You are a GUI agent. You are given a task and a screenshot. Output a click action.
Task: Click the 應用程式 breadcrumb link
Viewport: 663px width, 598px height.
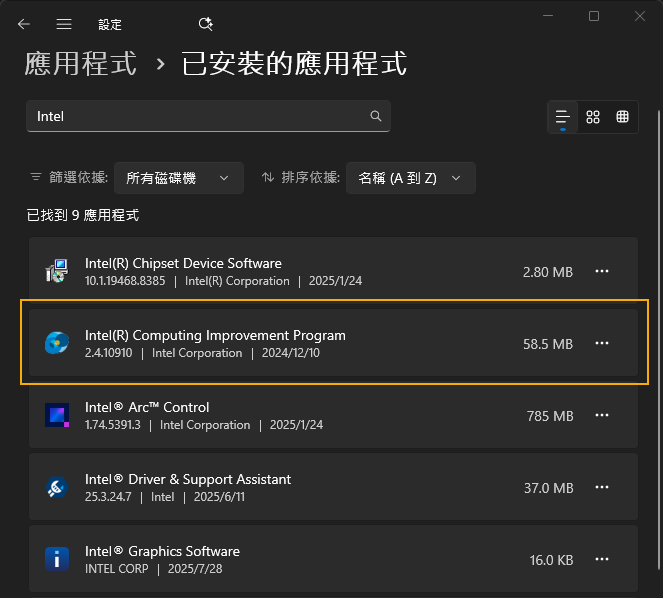click(x=80, y=65)
